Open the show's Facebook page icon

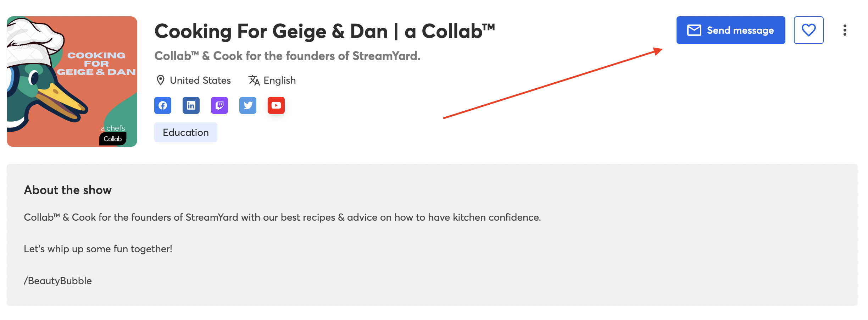(163, 105)
